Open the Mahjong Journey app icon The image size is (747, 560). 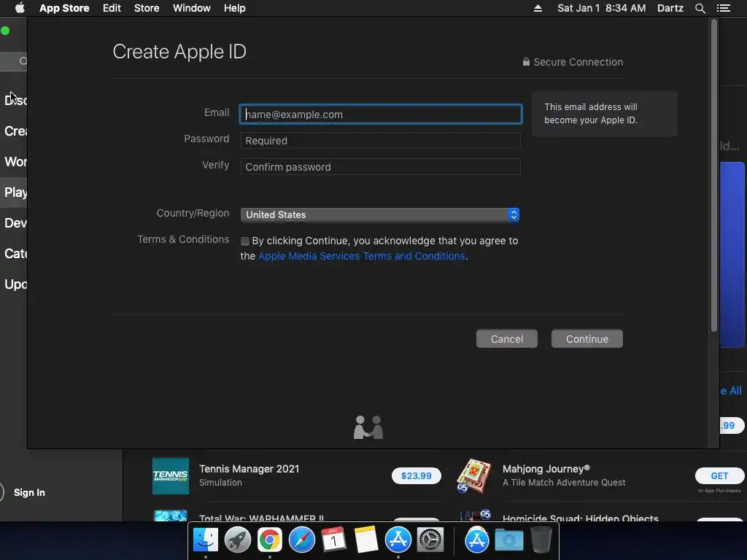click(x=473, y=475)
